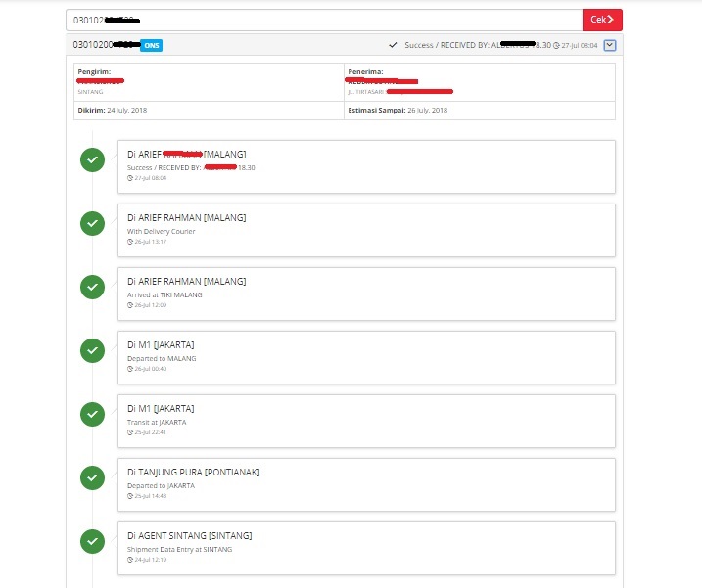Click 'Di ARIEF RAHMAN [MALANG]' above With Delivery Courier
Image resolution: width=702 pixels, height=588 pixels.
pyautogui.click(x=187, y=218)
